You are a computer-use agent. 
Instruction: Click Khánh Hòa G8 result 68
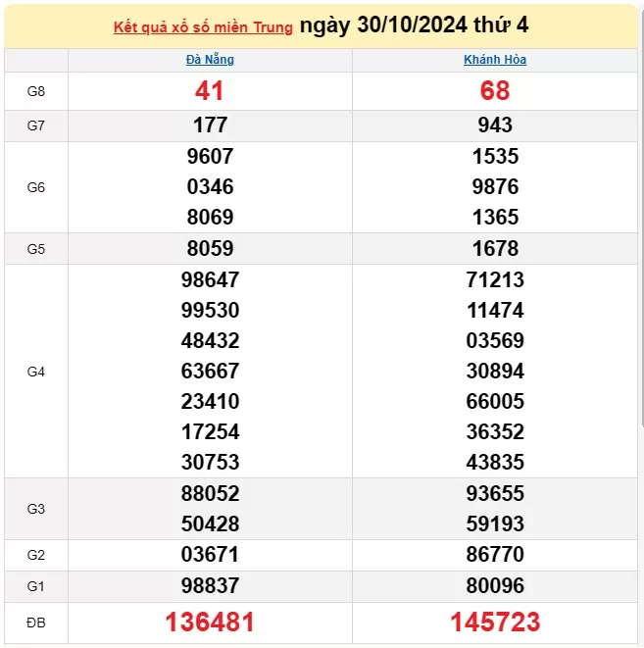point(495,91)
